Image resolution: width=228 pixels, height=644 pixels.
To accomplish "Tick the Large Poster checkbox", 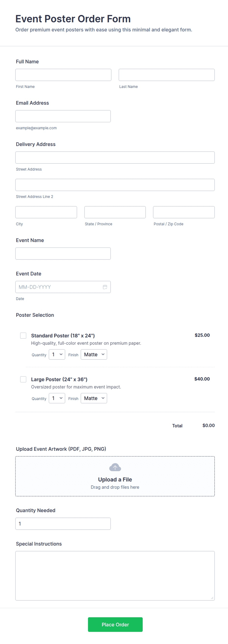I will (x=23, y=379).
